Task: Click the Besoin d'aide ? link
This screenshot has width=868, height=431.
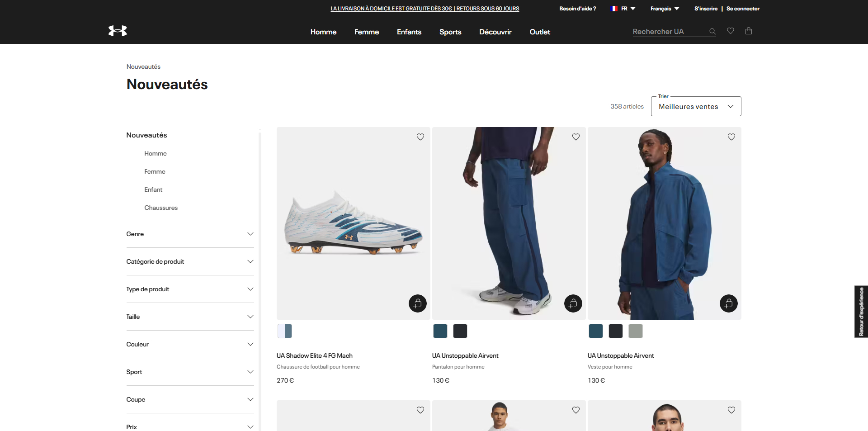Action: 577,9
